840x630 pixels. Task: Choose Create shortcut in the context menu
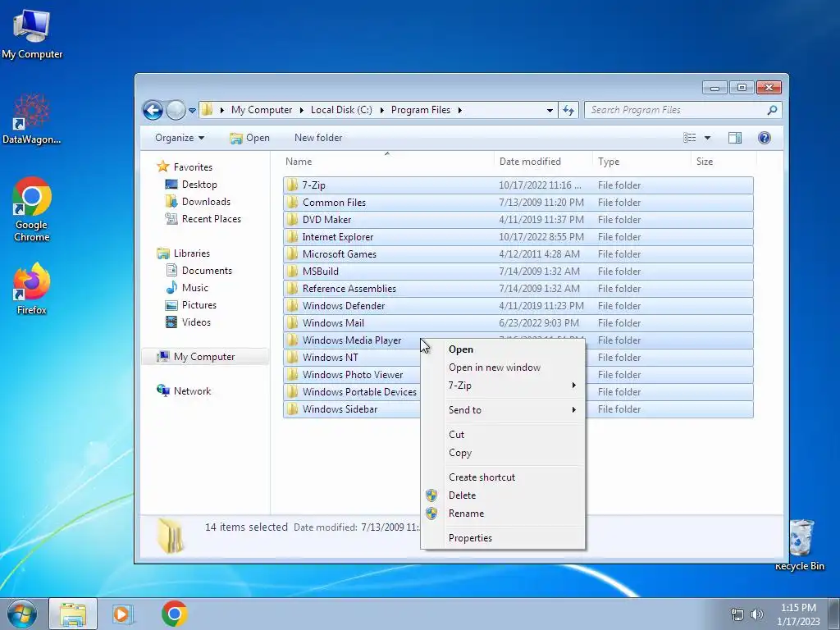point(503,477)
